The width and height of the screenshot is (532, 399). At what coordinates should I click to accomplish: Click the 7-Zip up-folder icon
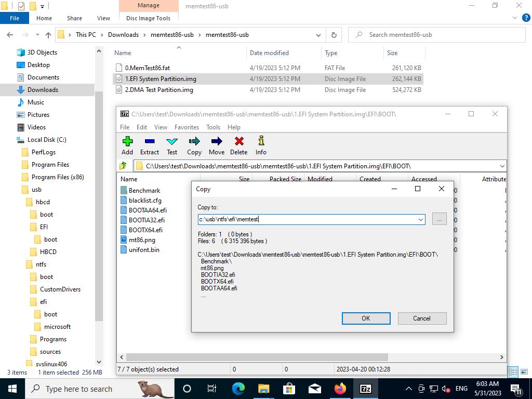coord(123,166)
